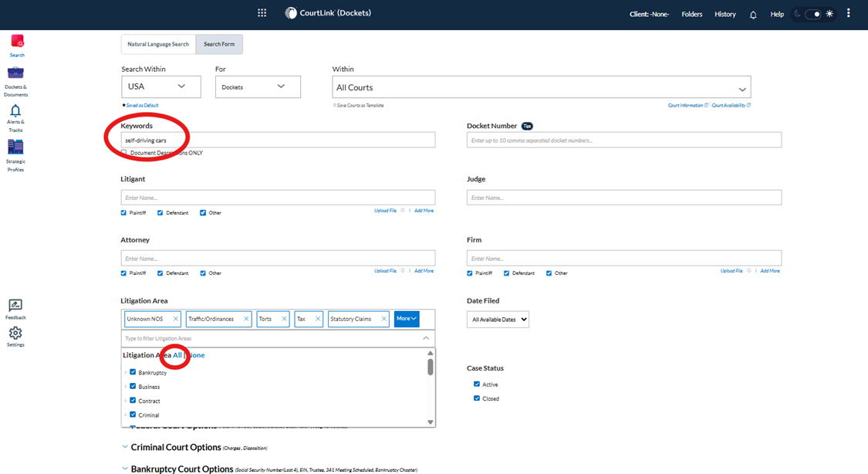Open Dockets & Documents in sidebar
Screen dimensions: 868x474
pyautogui.click(x=15, y=74)
